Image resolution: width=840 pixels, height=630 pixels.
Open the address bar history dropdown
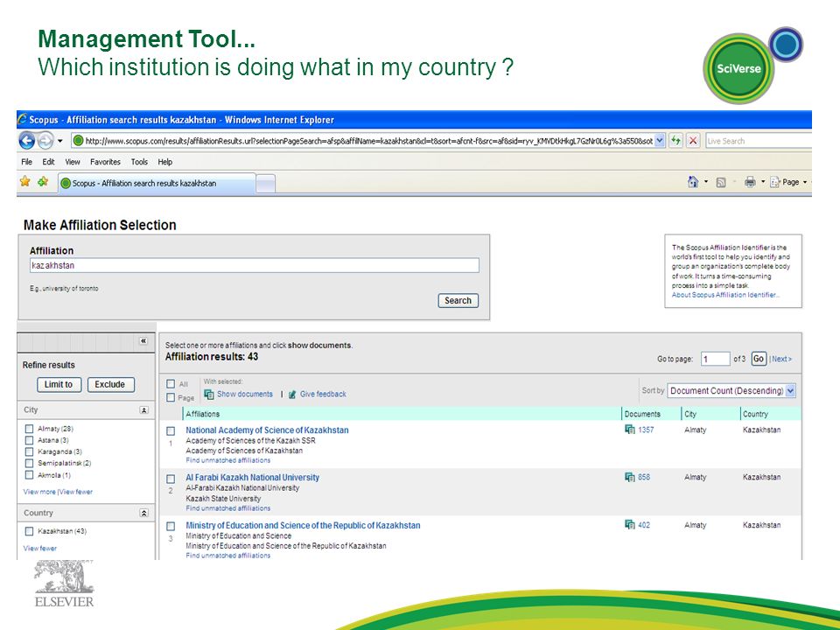(x=660, y=141)
